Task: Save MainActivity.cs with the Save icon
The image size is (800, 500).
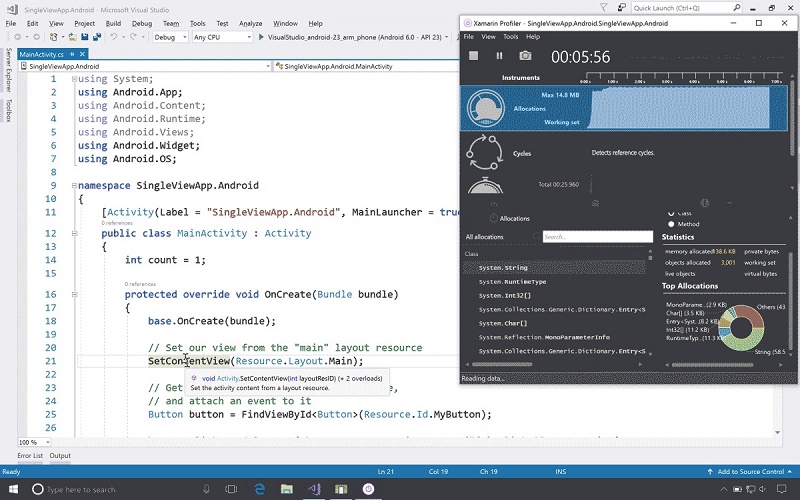Action: tap(85, 37)
